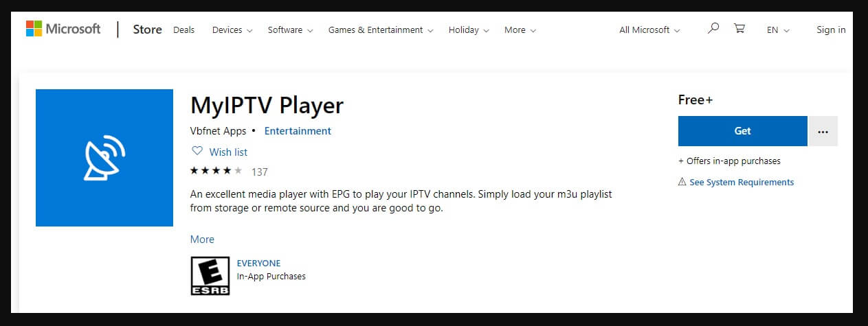The width and height of the screenshot is (868, 326).
Task: Click the EVERYONE rating link
Action: (258, 263)
